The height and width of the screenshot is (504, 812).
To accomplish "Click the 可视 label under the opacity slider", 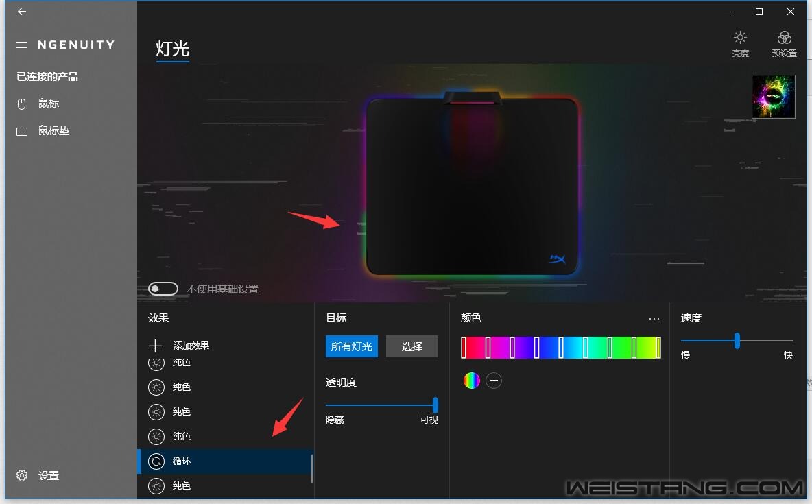I will pyautogui.click(x=429, y=420).
